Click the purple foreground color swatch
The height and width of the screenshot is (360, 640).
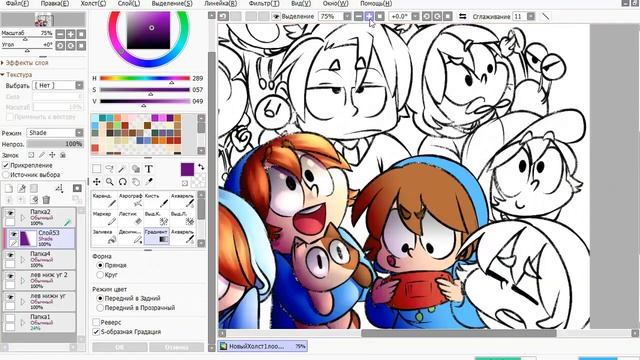tap(187, 169)
